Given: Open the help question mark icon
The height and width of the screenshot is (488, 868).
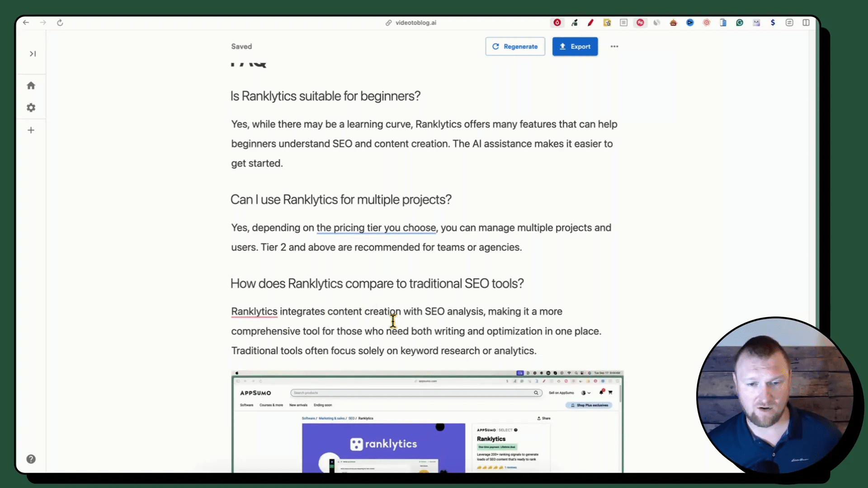Looking at the screenshot, I should [31, 459].
